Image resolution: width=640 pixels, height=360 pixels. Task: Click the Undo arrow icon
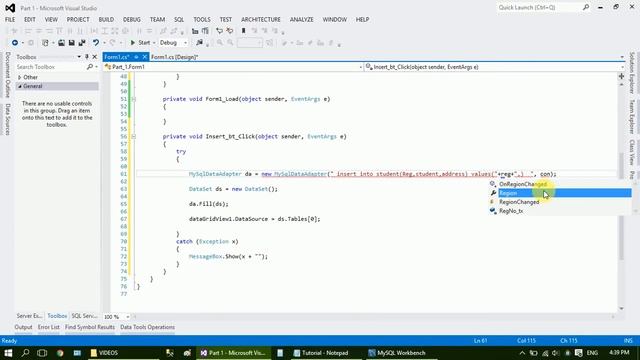[x=96, y=42]
